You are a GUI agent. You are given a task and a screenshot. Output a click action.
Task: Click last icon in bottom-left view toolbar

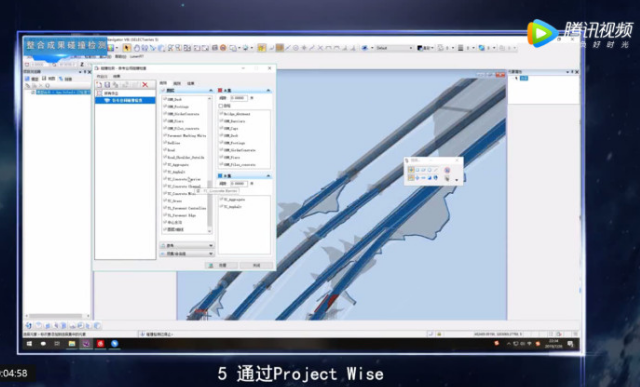(x=97, y=325)
